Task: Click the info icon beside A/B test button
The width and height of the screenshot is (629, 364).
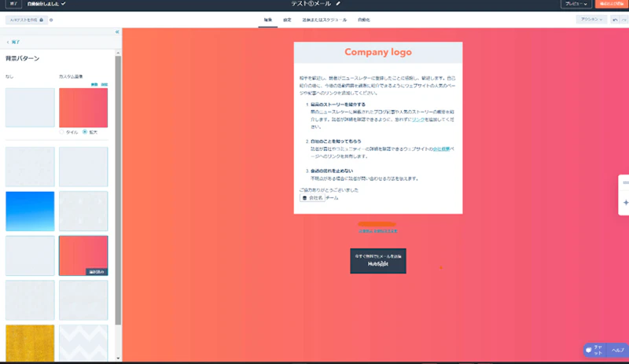Action: (x=51, y=20)
